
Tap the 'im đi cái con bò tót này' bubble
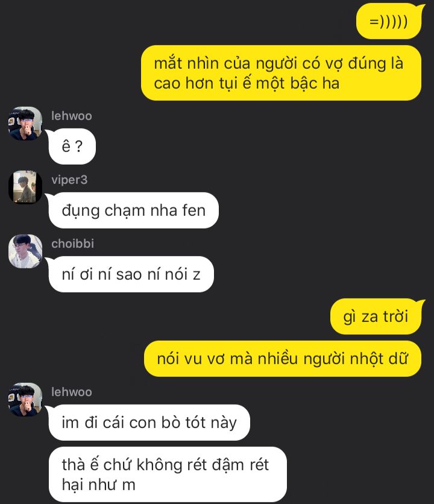149,423
